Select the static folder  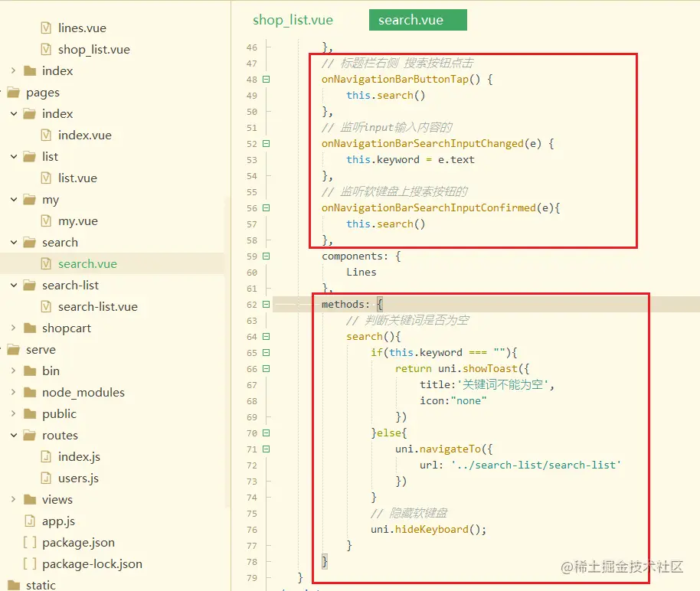click(x=41, y=585)
